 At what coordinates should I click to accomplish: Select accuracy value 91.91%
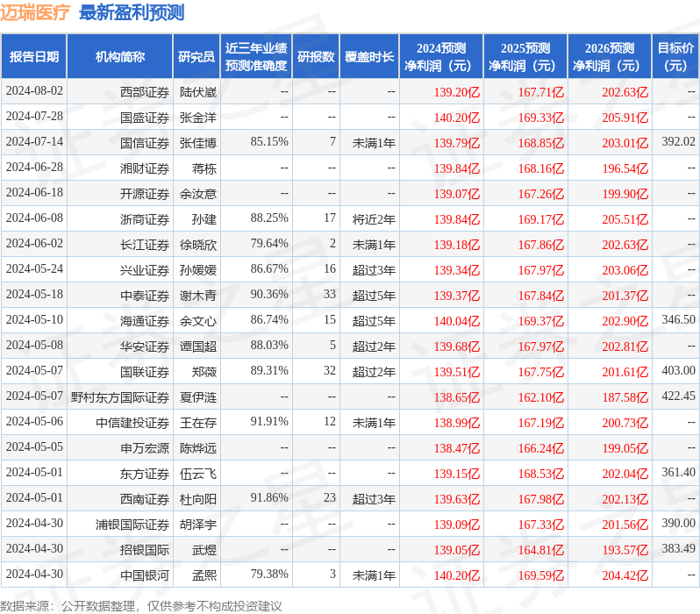269,422
